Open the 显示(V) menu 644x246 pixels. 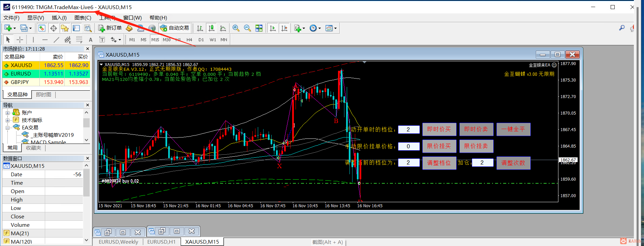[36, 18]
